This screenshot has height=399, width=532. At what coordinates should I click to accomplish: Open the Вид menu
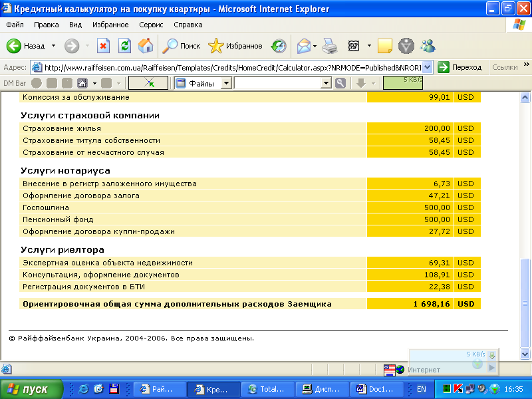click(x=76, y=25)
